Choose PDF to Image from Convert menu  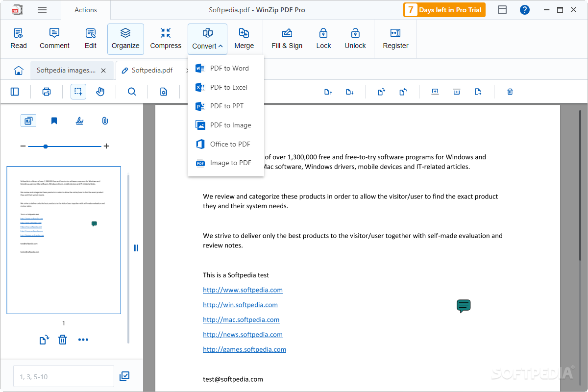(x=226, y=125)
